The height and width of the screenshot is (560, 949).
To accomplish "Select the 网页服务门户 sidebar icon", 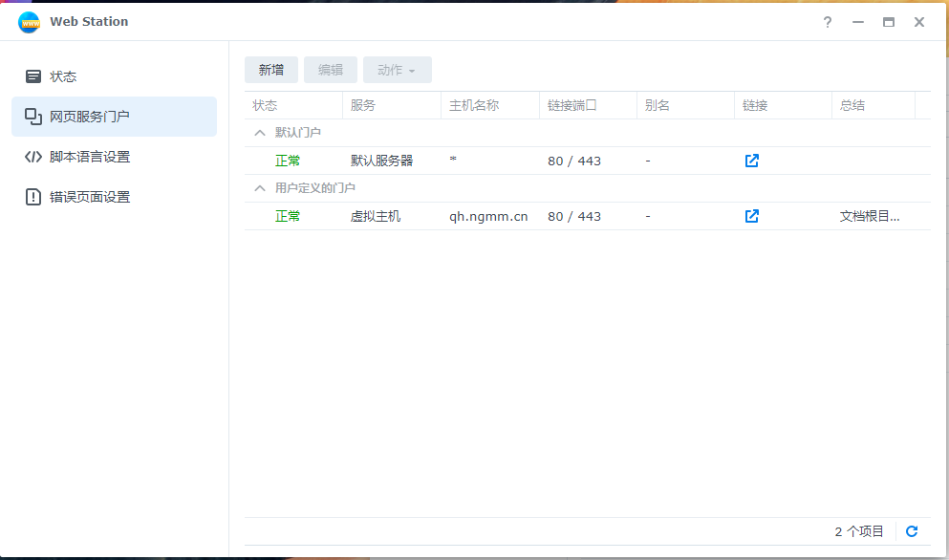I will 33,117.
